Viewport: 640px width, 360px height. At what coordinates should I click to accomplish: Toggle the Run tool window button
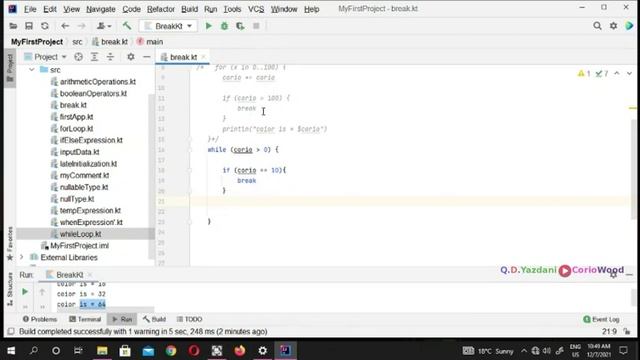(122, 319)
